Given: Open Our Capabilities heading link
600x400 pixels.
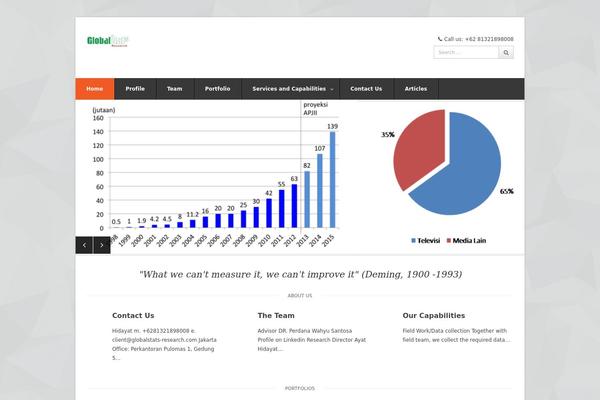Looking at the screenshot, I should (x=434, y=315).
